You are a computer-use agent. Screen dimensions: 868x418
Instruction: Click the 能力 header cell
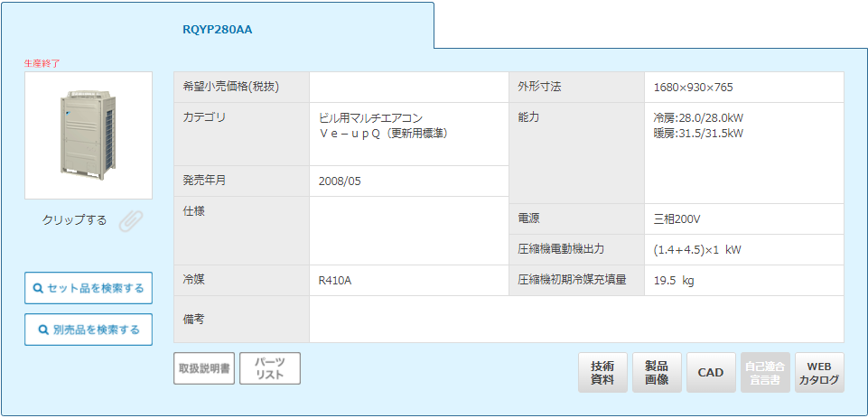pos(577,153)
